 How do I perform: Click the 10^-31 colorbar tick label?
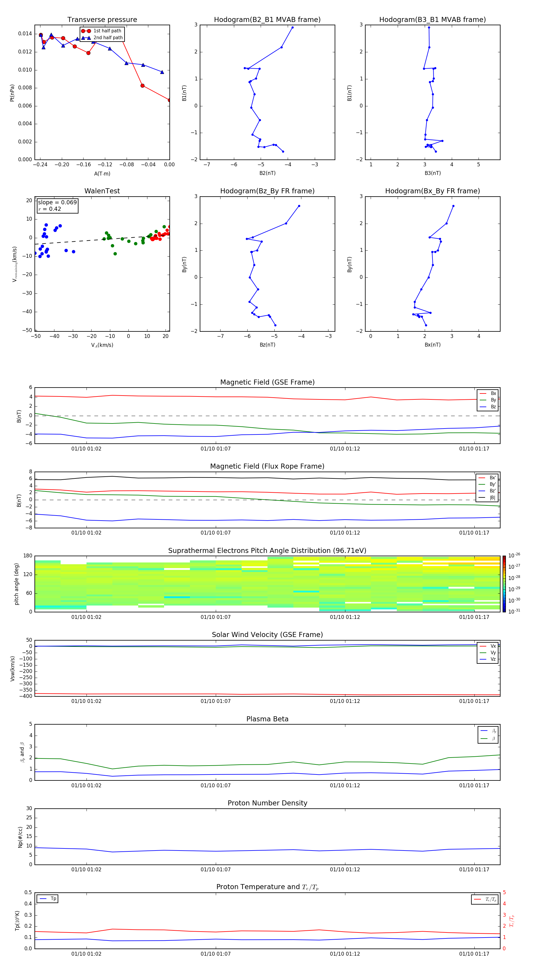(x=514, y=611)
